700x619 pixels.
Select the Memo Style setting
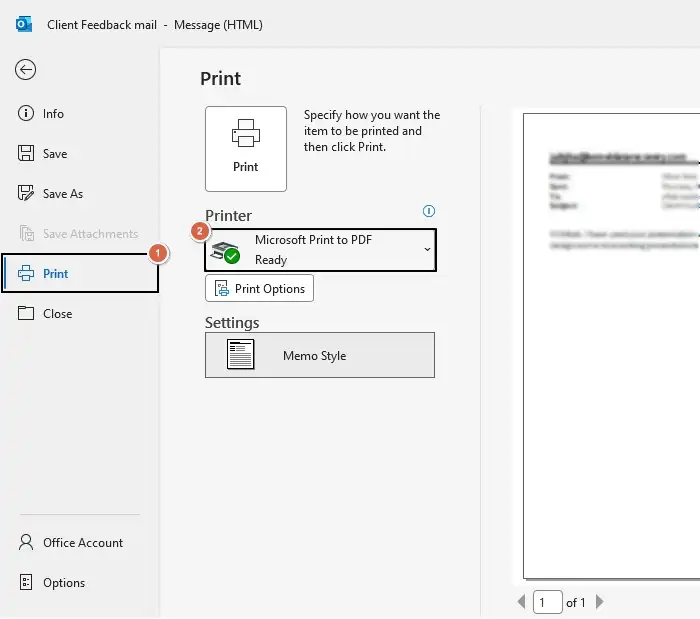click(320, 355)
